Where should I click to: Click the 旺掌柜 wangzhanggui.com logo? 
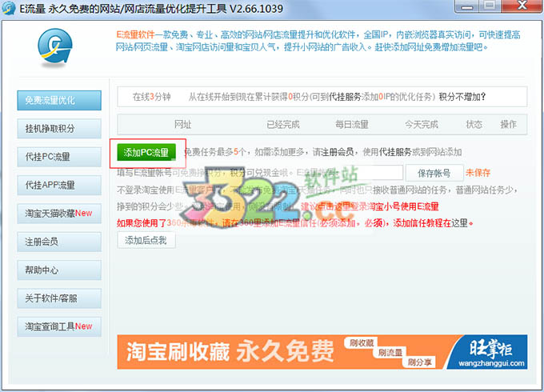pyautogui.click(x=491, y=353)
